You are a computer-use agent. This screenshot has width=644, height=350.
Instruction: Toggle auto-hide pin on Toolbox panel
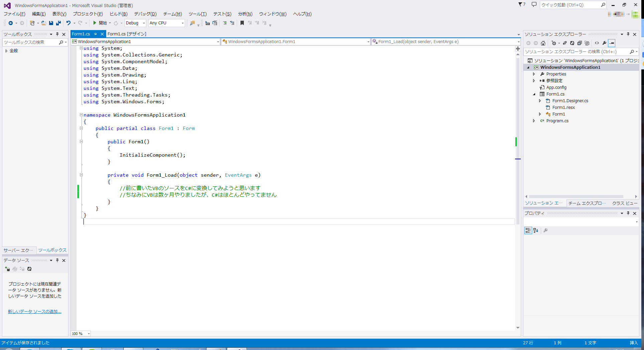[57, 34]
